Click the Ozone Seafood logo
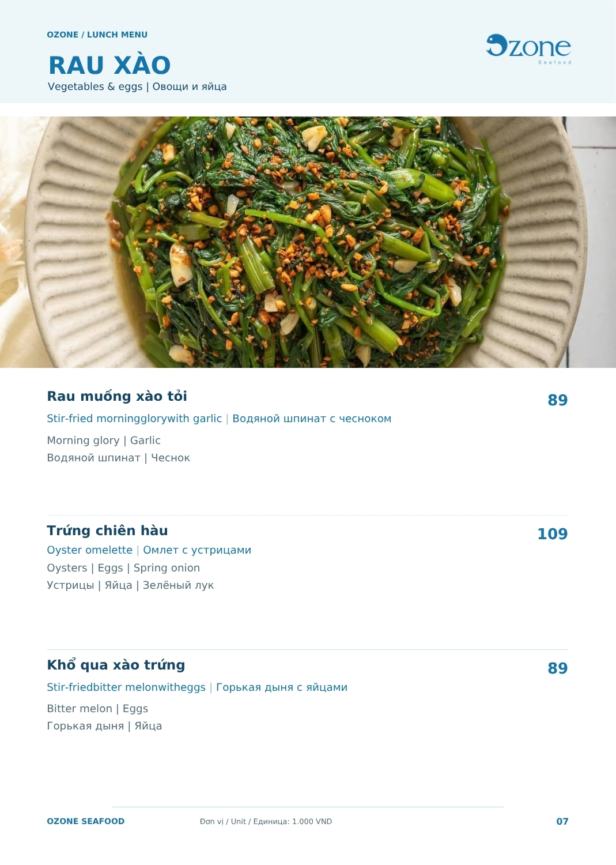Screen dimensions: 616x865 click(x=528, y=49)
